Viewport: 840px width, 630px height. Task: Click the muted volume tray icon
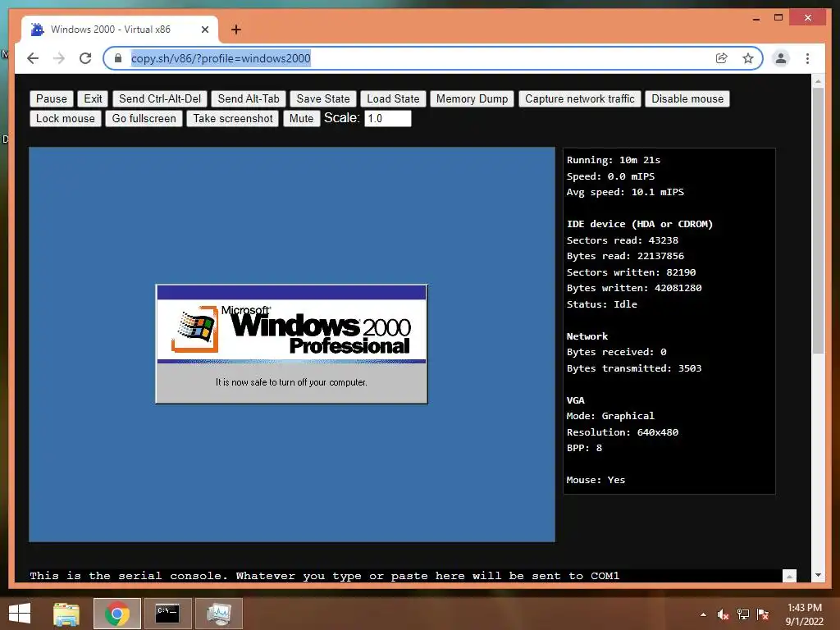724,614
